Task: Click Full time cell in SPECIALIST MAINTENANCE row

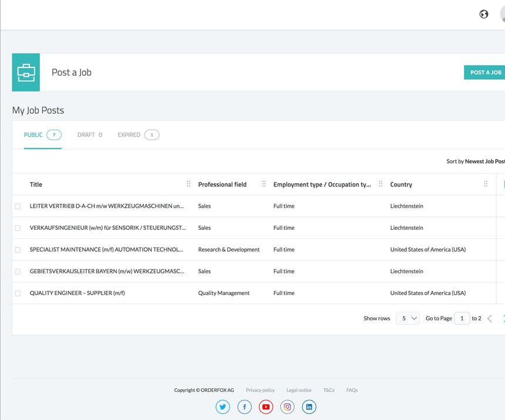Action: click(284, 249)
